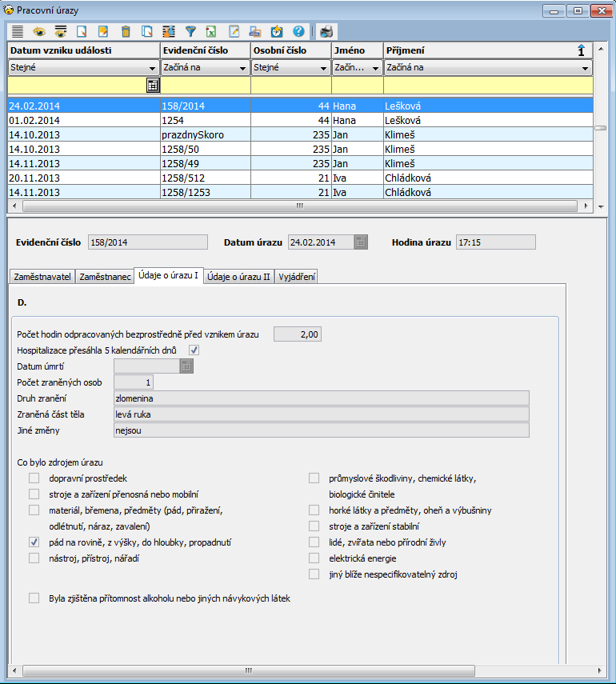Expand Začíná na dropdown under Evidenční číslo
This screenshot has height=684, width=616.
point(242,69)
